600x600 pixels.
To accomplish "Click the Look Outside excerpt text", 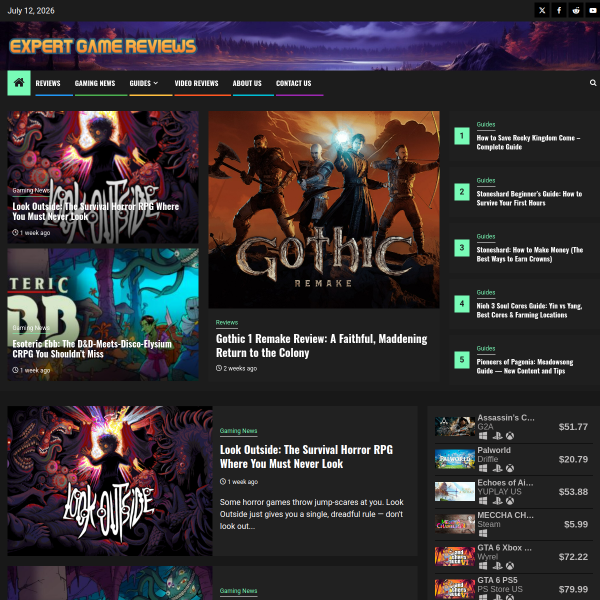I will click(x=311, y=514).
